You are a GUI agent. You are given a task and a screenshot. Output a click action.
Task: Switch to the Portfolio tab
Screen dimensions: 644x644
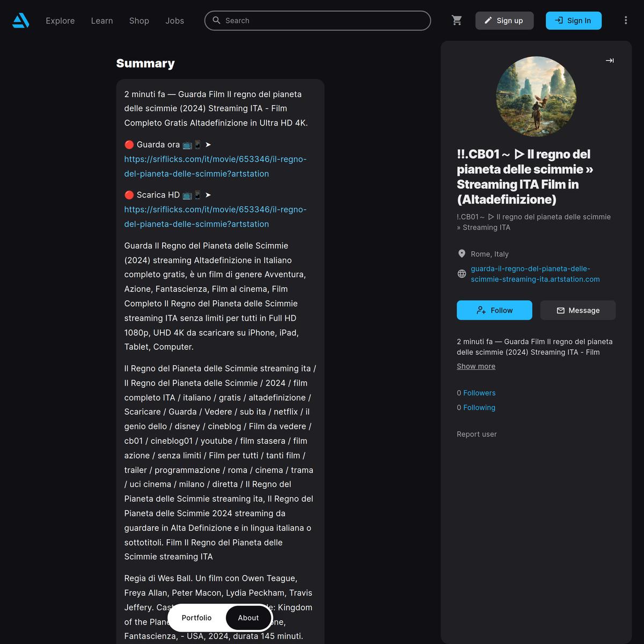[196, 618]
